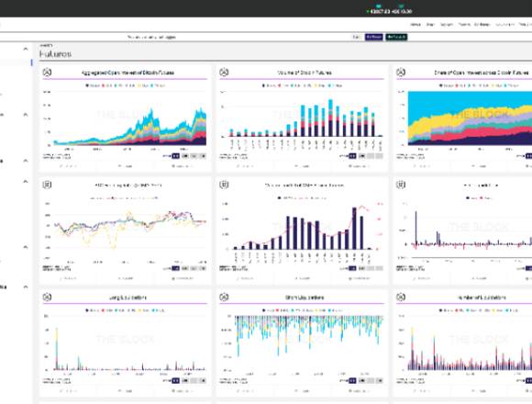Image resolution: width=532 pixels, height=404 pixels.
Task: Click the coin icon on Aggregated Open Interest card
Action: coord(47,72)
